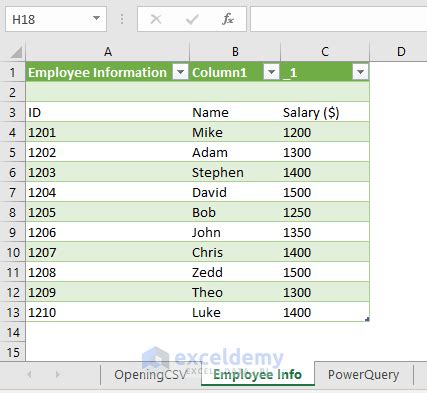Image resolution: width=427 pixels, height=393 pixels.
Task: Select the cell containing Theo
Action: pos(235,292)
